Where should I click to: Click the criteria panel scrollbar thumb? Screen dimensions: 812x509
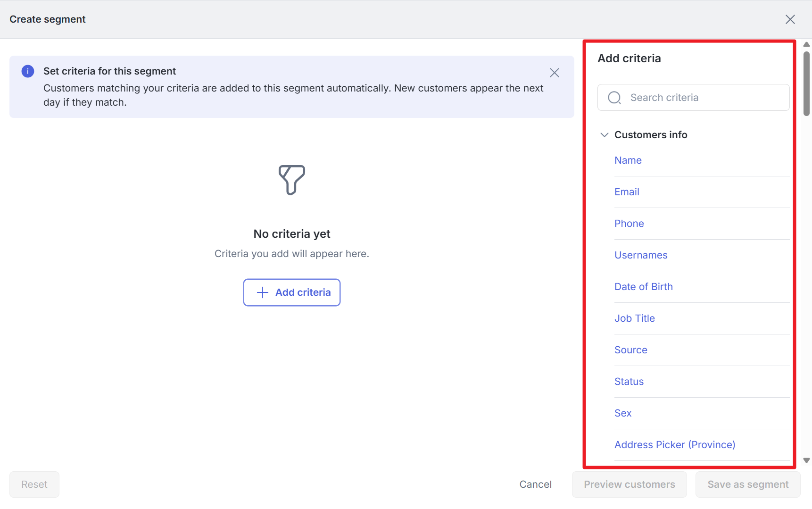[806, 83]
